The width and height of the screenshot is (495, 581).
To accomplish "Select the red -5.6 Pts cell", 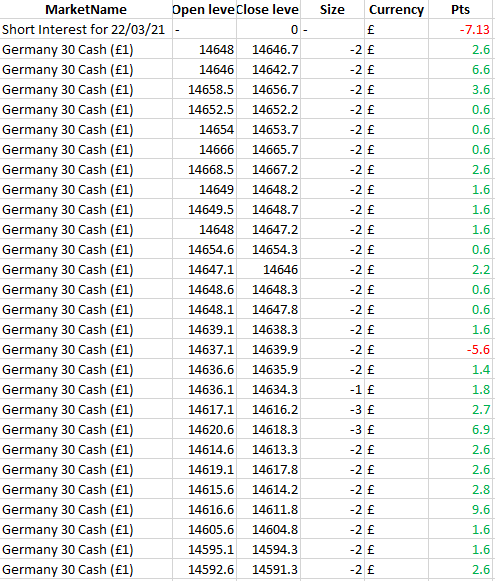I will point(461,349).
